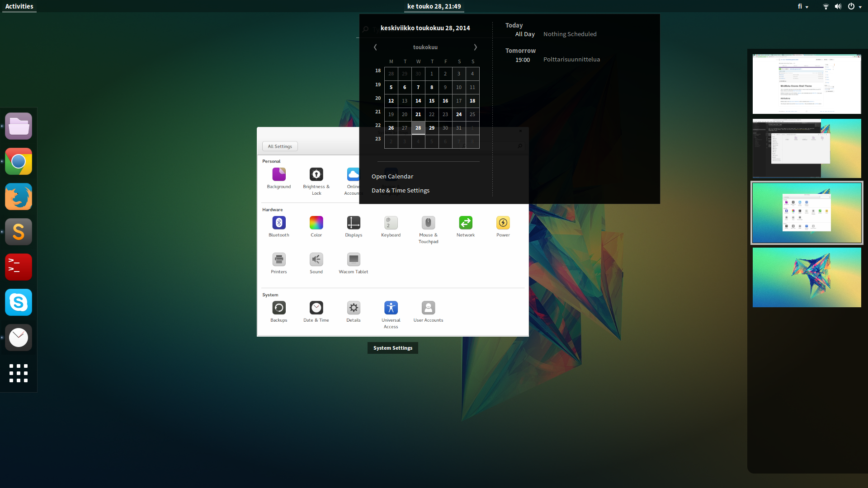Open Network settings icon

[466, 223]
